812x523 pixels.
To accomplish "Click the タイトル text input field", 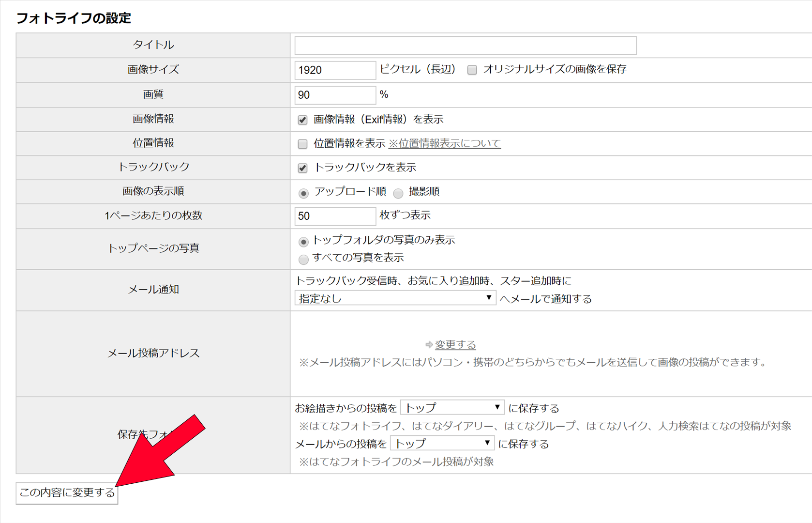I will click(x=466, y=46).
